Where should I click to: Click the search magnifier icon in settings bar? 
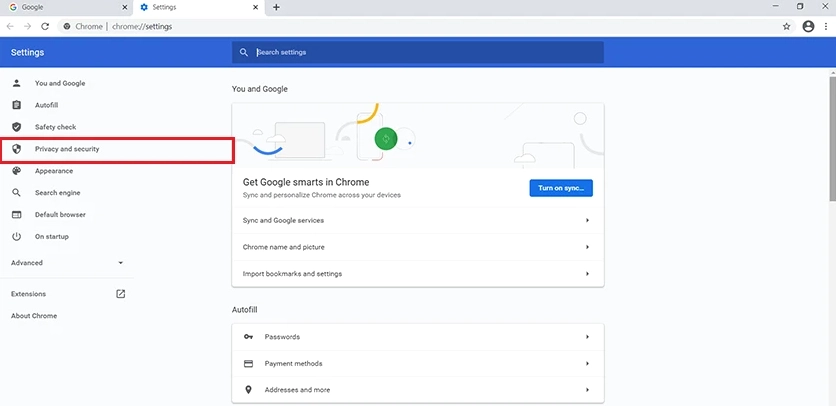(244, 52)
